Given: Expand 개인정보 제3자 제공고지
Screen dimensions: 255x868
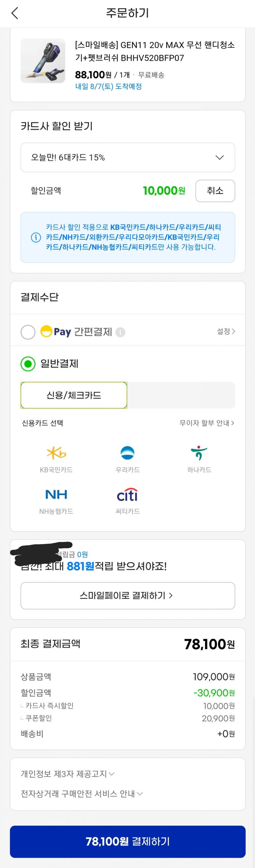Looking at the screenshot, I should (x=68, y=774).
